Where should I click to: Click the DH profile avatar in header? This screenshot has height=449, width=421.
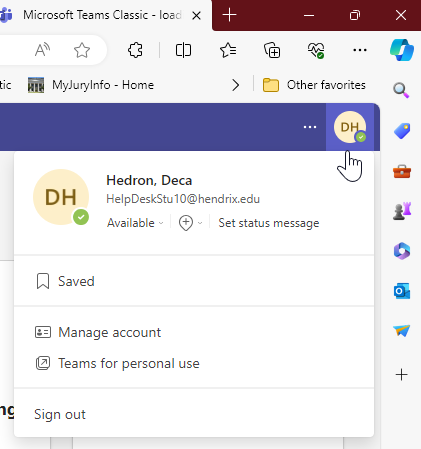point(350,127)
